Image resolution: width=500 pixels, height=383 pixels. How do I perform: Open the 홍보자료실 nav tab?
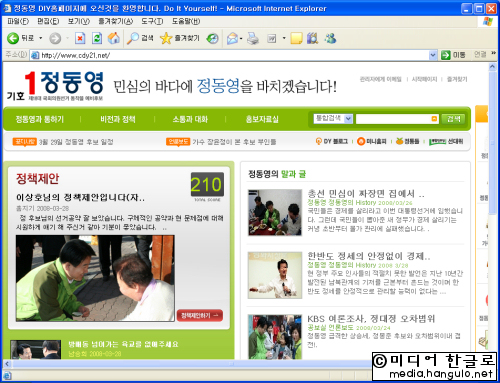(262, 119)
